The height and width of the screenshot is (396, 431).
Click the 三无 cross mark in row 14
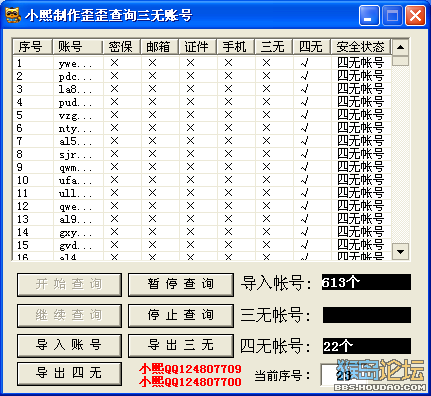pyautogui.click(x=266, y=232)
